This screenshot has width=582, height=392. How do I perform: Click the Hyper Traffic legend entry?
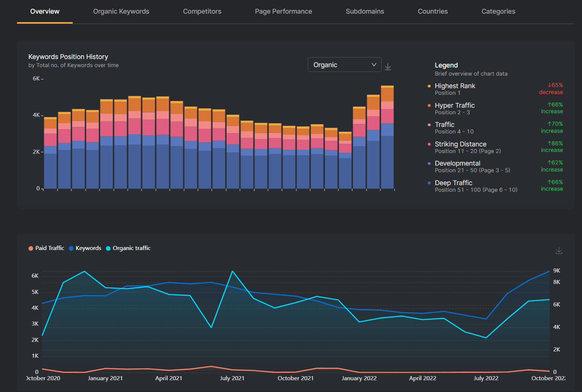455,105
